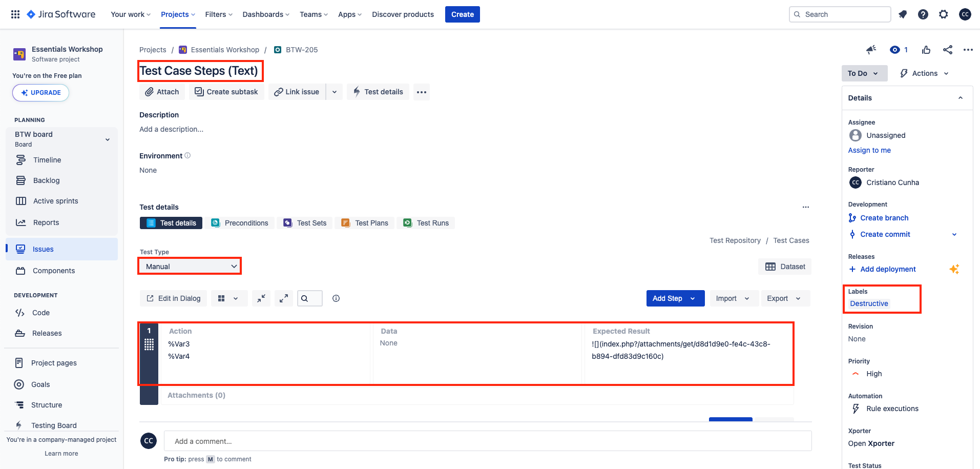Open the Filters dropdown menu
980x469 pixels.
click(219, 14)
